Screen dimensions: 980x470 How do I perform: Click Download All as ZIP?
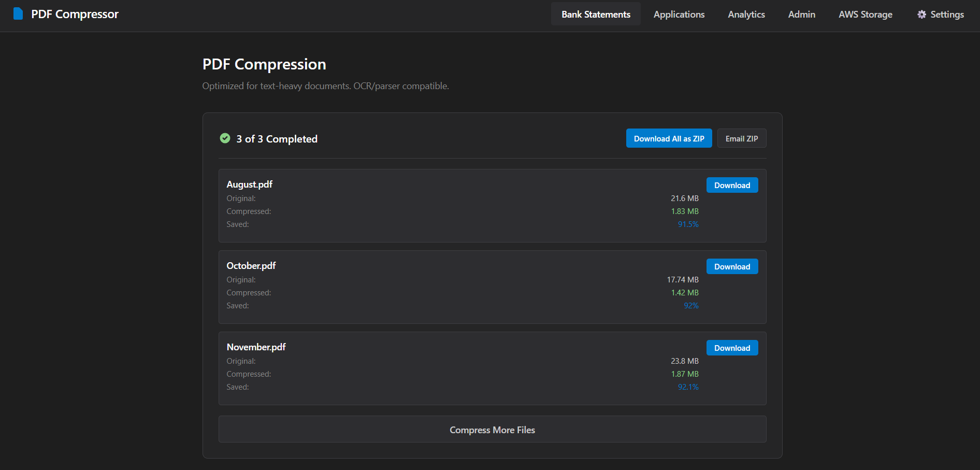point(669,138)
